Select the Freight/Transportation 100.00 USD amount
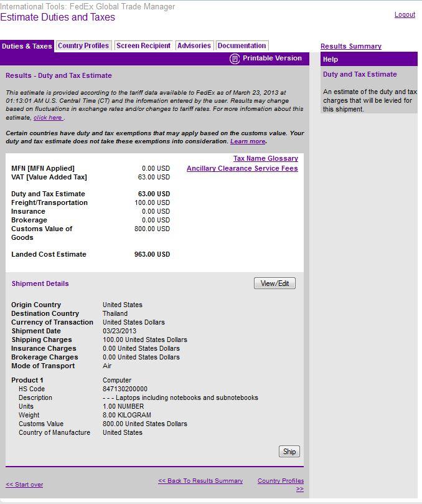This screenshot has width=422, height=504. (152, 203)
